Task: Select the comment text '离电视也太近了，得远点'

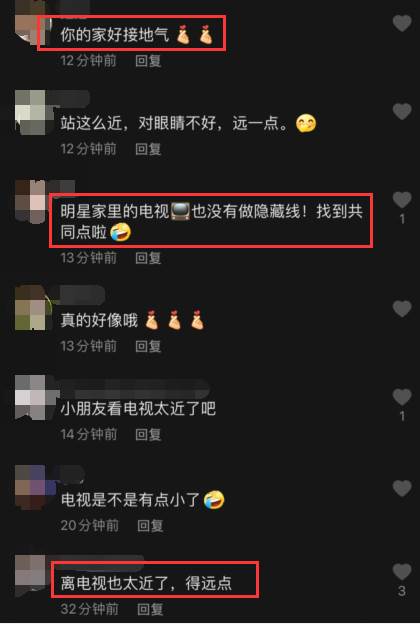Action: pyautogui.click(x=146, y=583)
